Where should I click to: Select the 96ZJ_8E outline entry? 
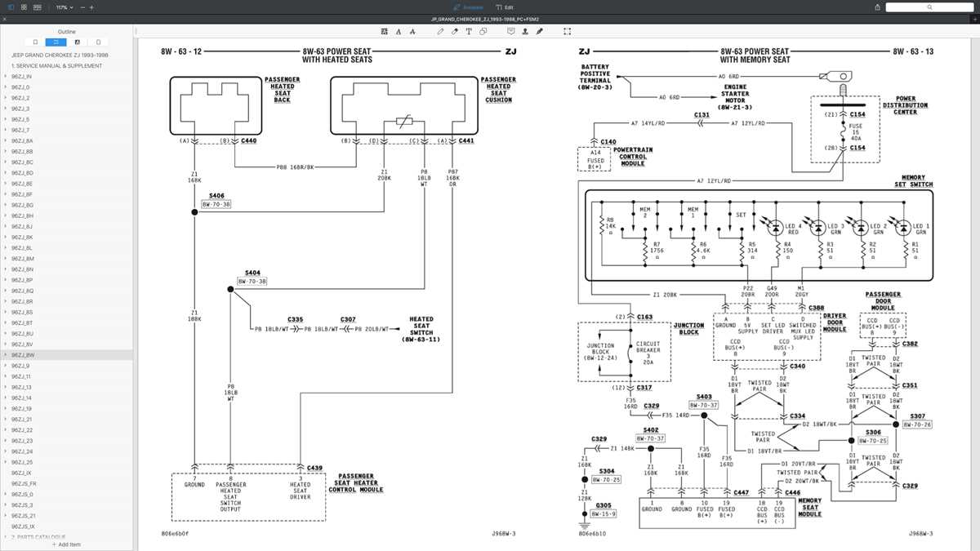(22, 184)
